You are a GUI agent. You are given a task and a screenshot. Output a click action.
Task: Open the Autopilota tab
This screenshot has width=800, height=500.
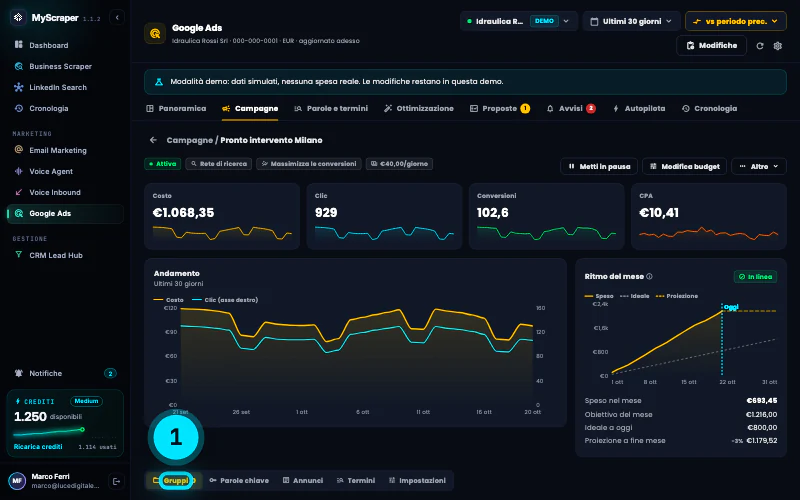click(639, 108)
